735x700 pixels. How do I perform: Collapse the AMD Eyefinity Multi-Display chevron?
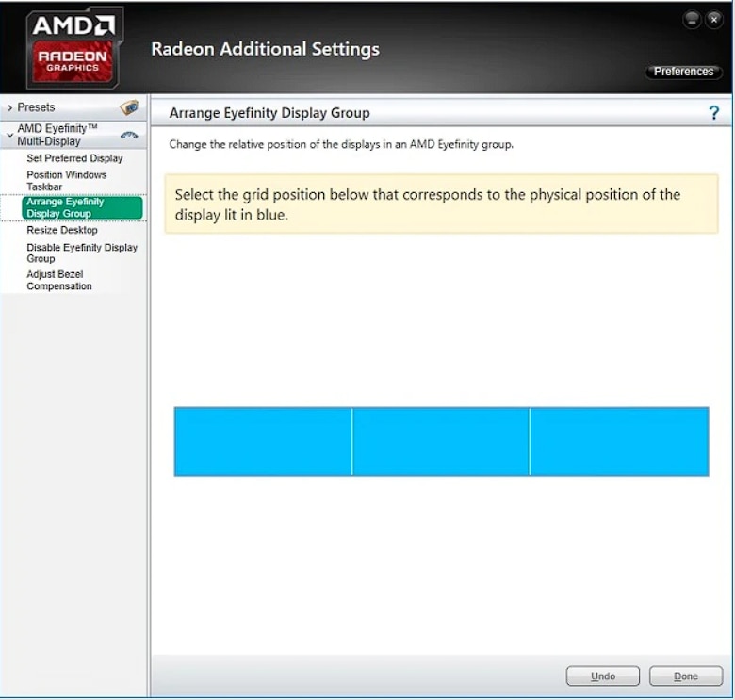click(x=9, y=135)
